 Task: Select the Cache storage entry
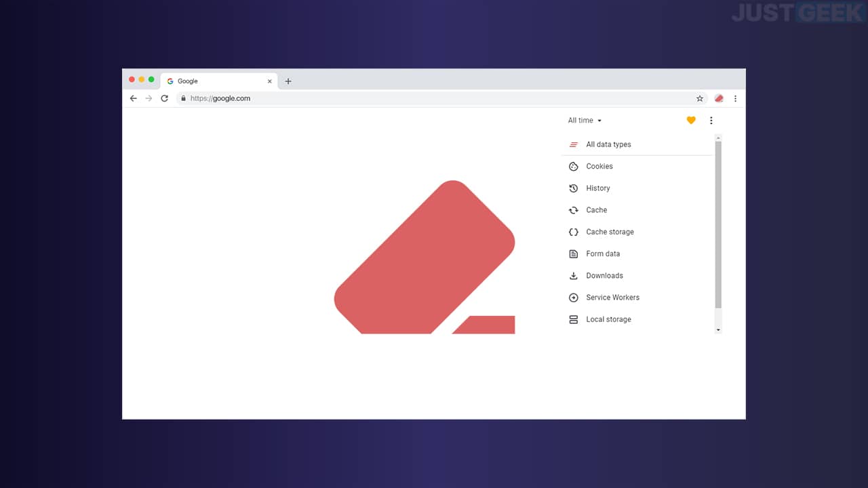coord(637,232)
